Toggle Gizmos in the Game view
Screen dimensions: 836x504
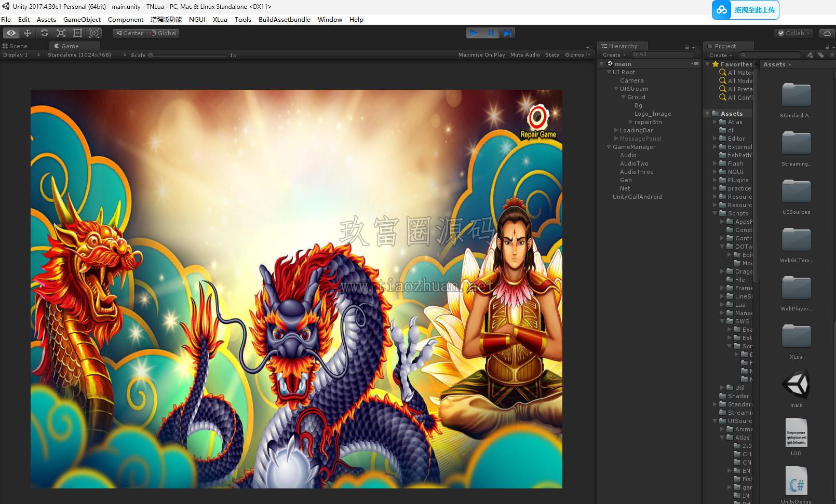click(x=574, y=55)
